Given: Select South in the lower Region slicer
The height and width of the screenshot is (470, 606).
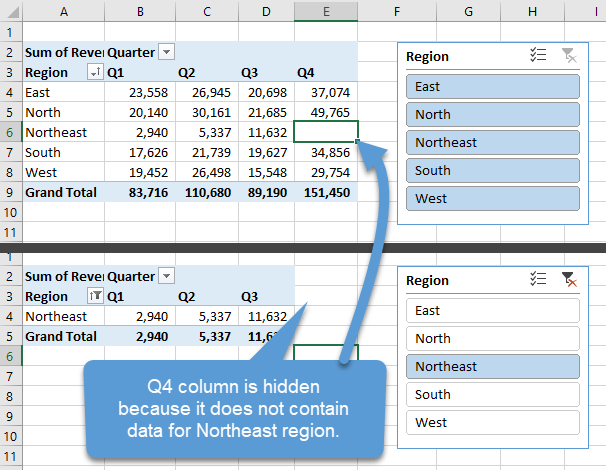Looking at the screenshot, I should click(x=493, y=394).
